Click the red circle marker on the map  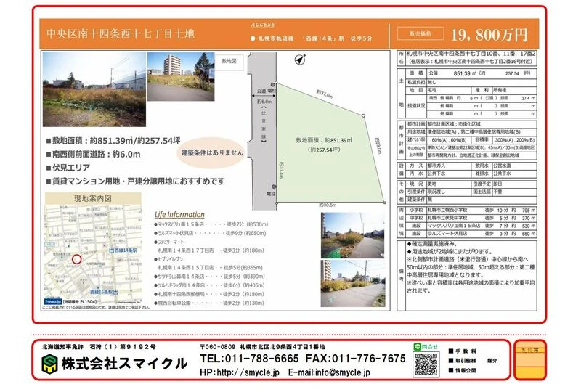(x=77, y=259)
